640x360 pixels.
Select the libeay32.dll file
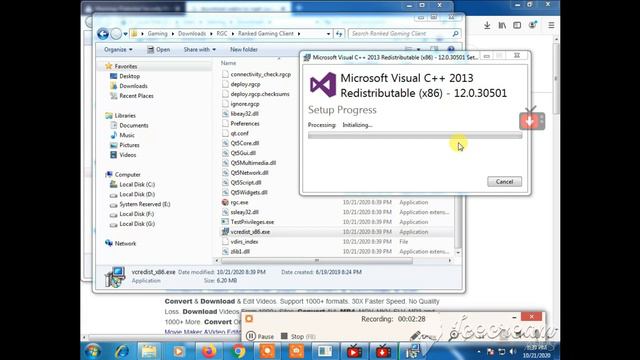coord(244,113)
